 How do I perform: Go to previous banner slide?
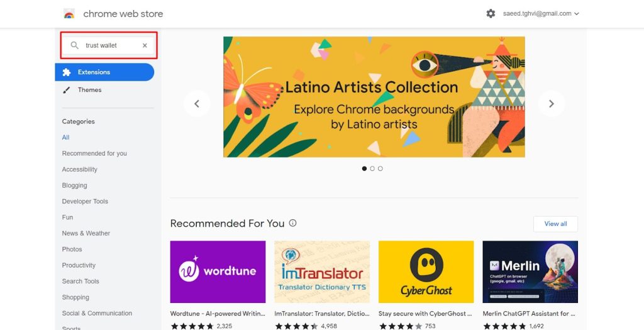[197, 104]
